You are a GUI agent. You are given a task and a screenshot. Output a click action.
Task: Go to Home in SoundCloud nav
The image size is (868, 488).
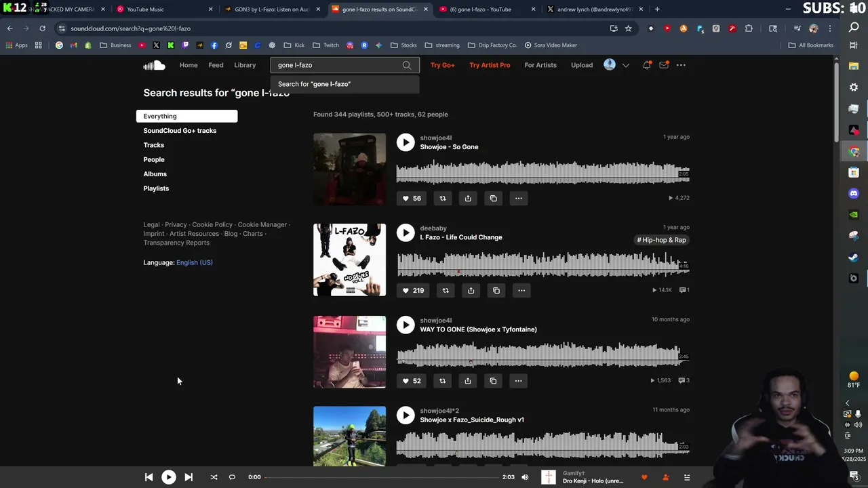coord(189,65)
